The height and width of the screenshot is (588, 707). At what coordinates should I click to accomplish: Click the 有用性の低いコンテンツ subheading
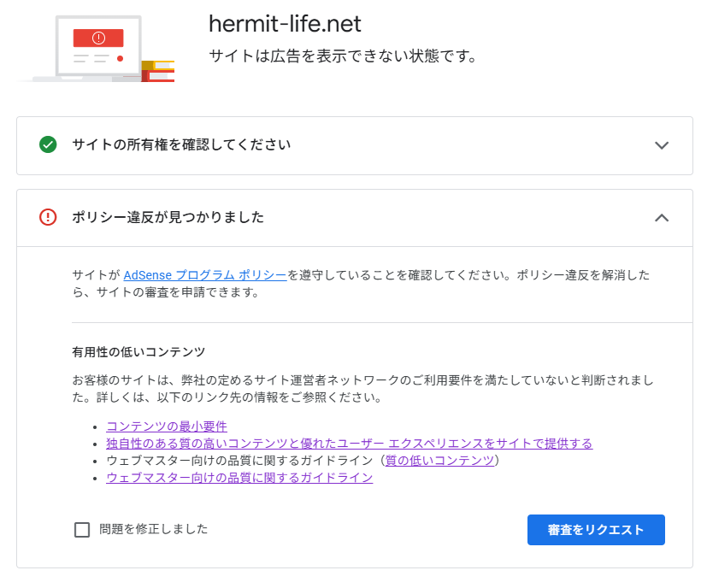(138, 351)
